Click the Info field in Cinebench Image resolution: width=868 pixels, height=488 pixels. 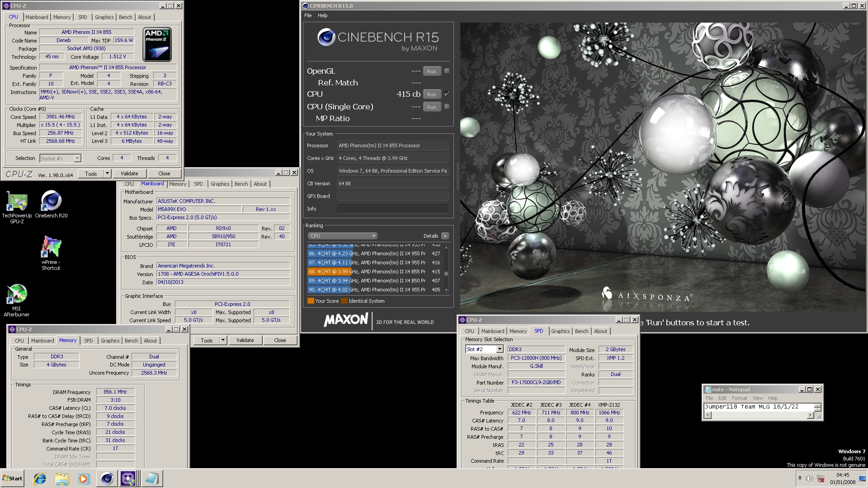[392, 209]
